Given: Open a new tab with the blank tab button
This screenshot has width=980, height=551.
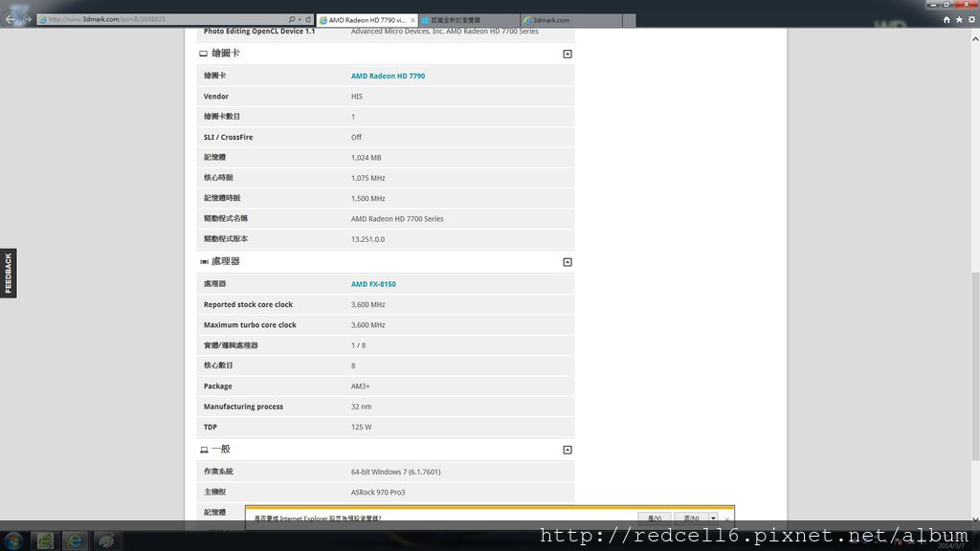Looking at the screenshot, I should coord(629,20).
